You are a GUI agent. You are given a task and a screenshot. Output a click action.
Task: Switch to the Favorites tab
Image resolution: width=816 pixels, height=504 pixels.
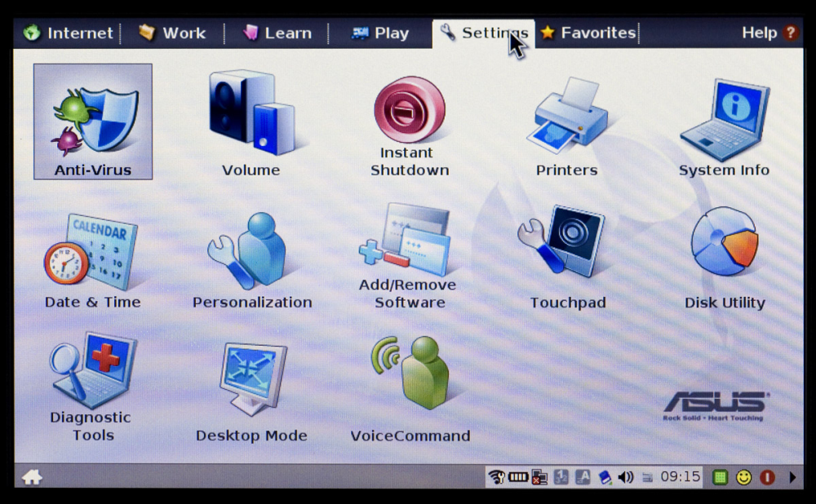pyautogui.click(x=588, y=33)
